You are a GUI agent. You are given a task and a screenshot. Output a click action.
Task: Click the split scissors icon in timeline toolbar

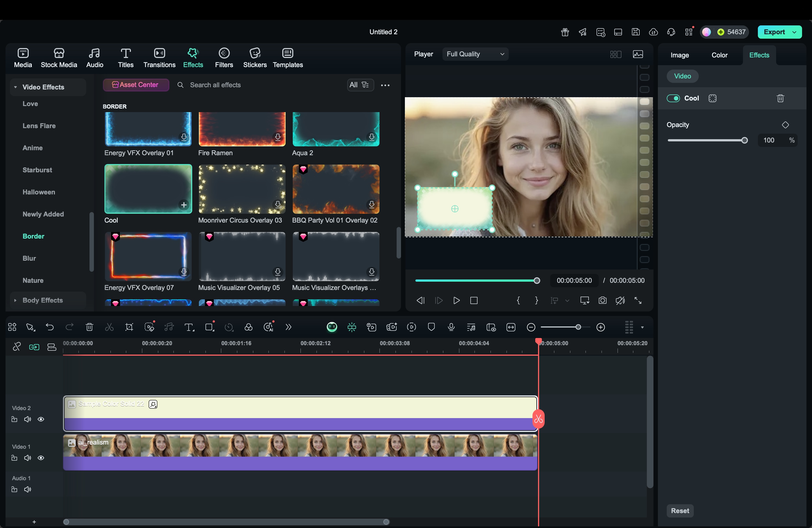[x=109, y=328]
